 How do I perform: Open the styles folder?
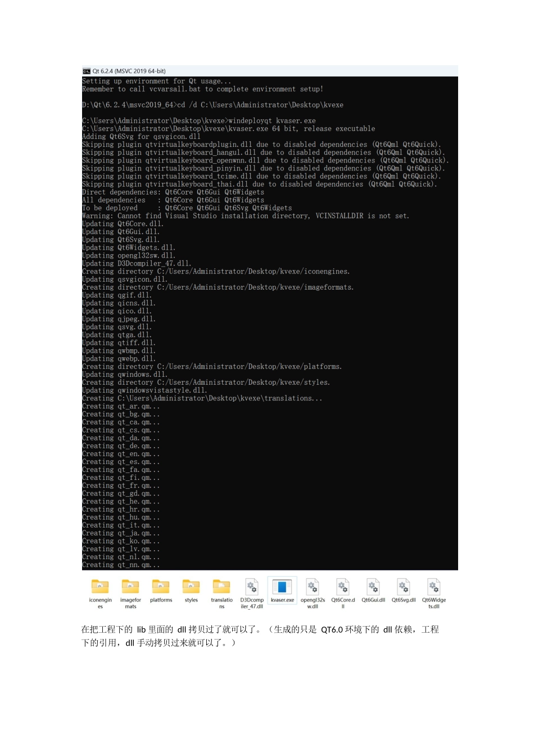point(191,591)
